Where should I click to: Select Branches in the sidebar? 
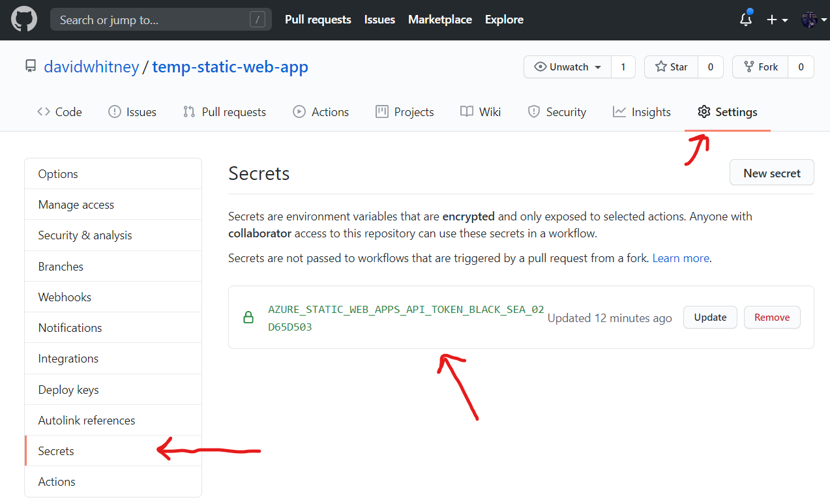[113, 267]
